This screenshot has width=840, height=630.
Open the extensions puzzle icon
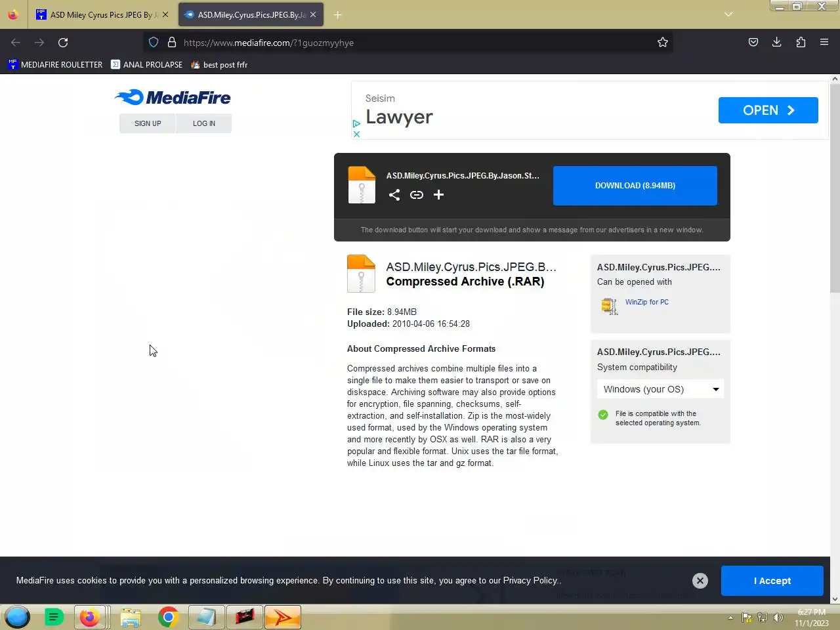[x=801, y=43]
